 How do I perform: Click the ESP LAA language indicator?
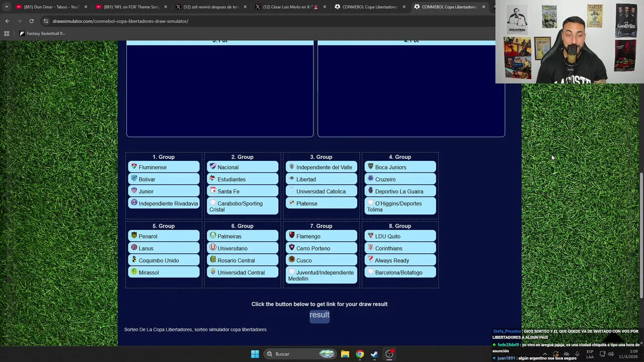click(590, 354)
